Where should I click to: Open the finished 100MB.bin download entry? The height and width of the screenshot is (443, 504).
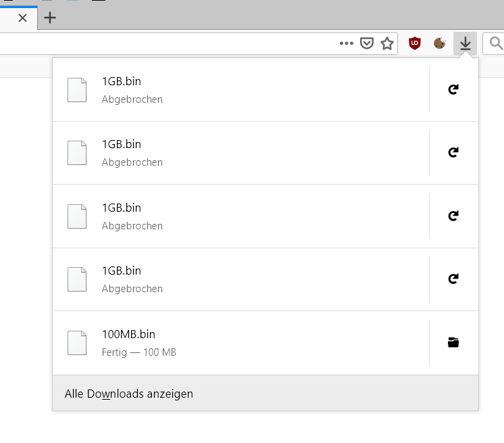click(236, 342)
